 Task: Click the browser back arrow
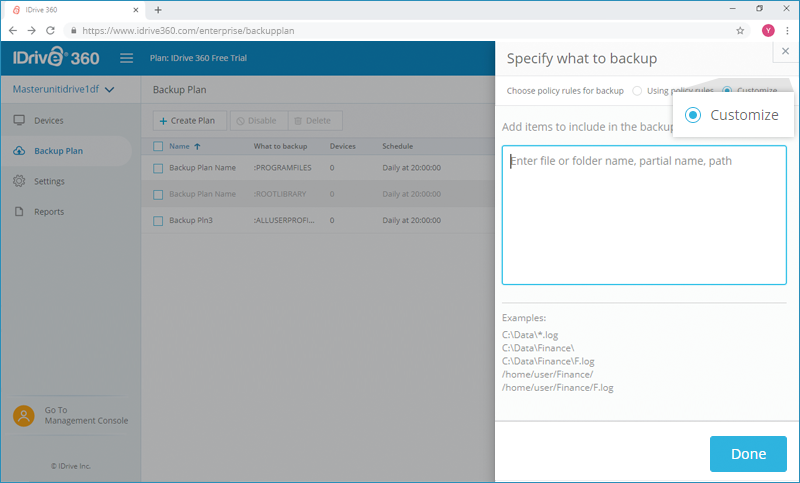click(13, 31)
